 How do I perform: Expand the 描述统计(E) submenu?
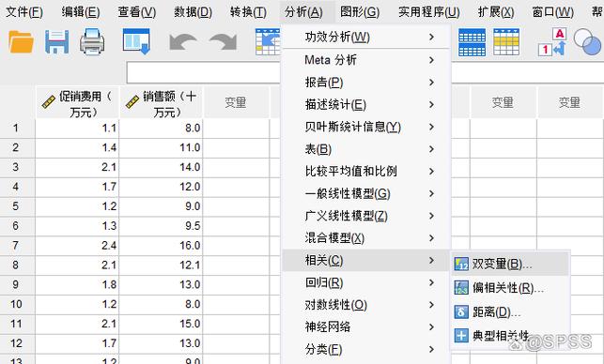(366, 105)
